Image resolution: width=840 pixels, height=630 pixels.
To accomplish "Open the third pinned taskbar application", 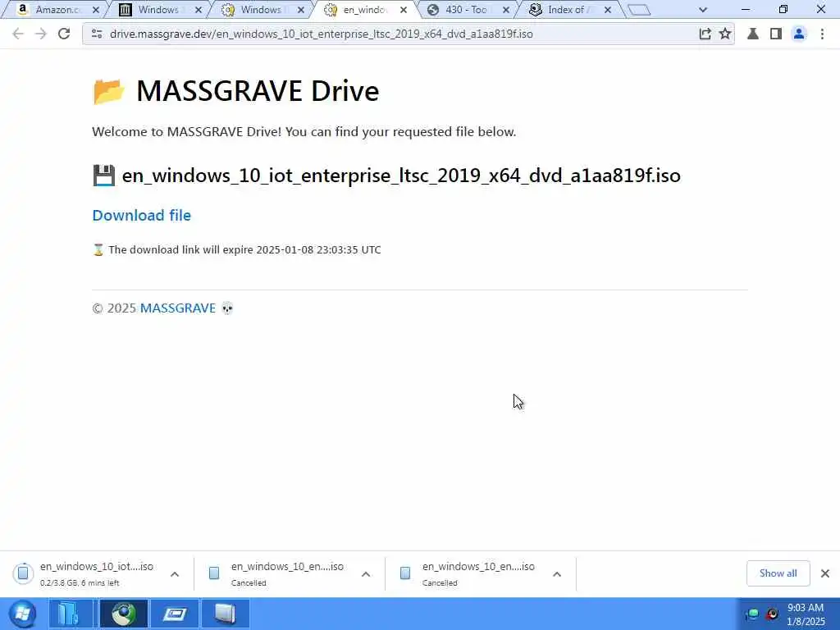I will [175, 614].
